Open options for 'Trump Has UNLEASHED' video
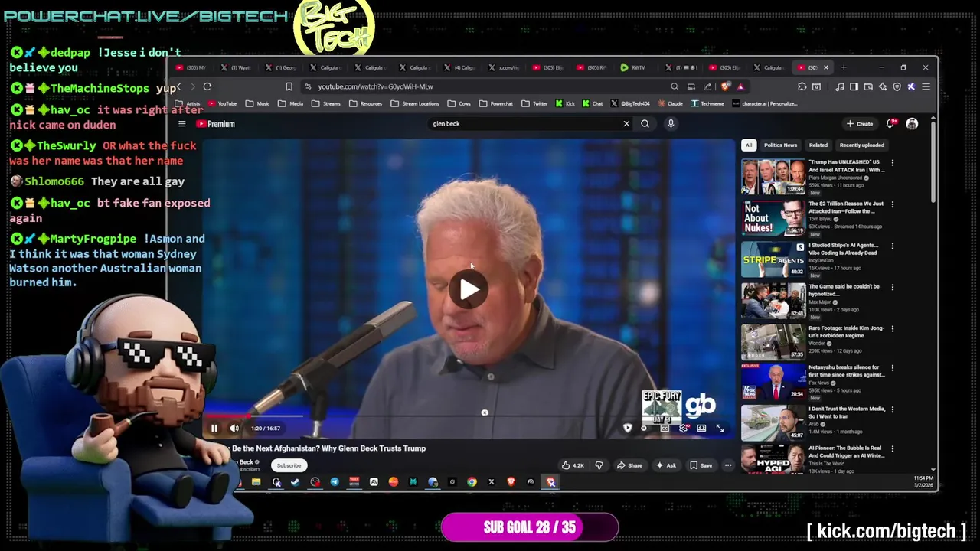Image resolution: width=980 pixels, height=551 pixels. point(892,163)
